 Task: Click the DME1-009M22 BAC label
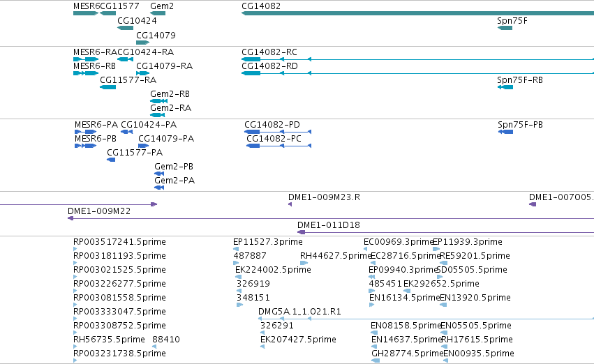coord(99,211)
